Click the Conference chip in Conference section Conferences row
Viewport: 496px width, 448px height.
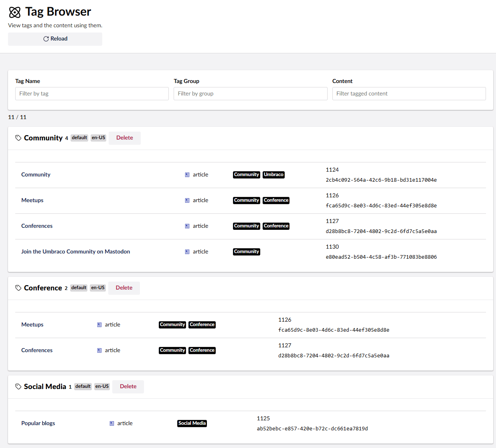click(x=202, y=351)
